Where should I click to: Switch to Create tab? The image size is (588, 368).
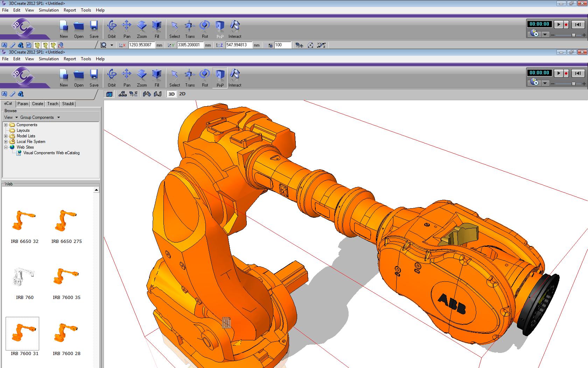[x=37, y=104]
